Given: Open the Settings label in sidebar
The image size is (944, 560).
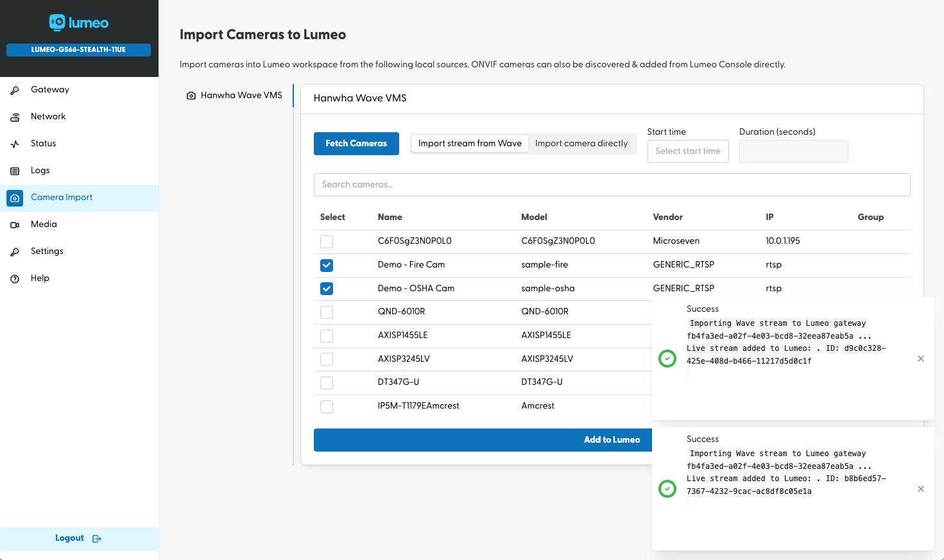Looking at the screenshot, I should point(47,251).
